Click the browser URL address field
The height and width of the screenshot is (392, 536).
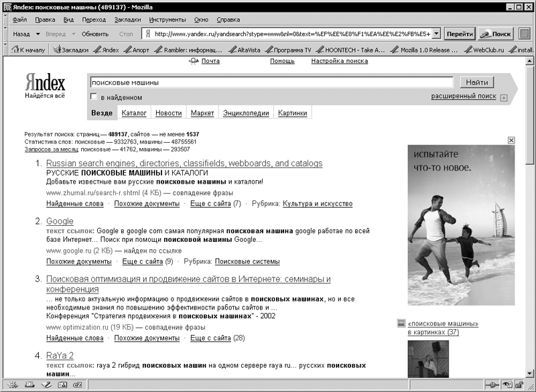[292, 34]
